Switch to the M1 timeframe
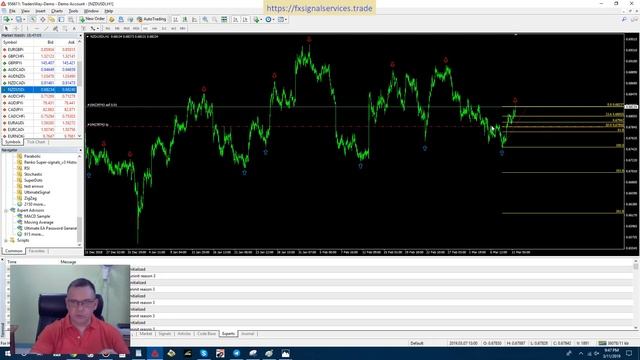 [108, 28]
